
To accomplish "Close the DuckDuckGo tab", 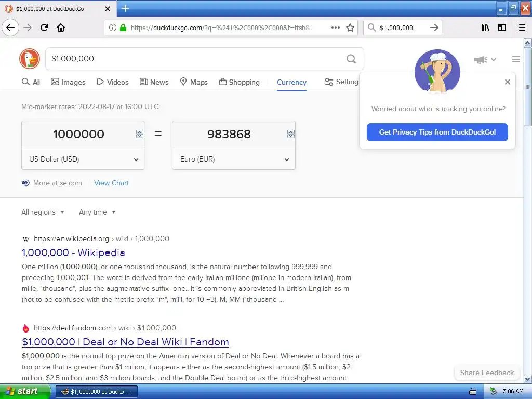I will 108,9.
